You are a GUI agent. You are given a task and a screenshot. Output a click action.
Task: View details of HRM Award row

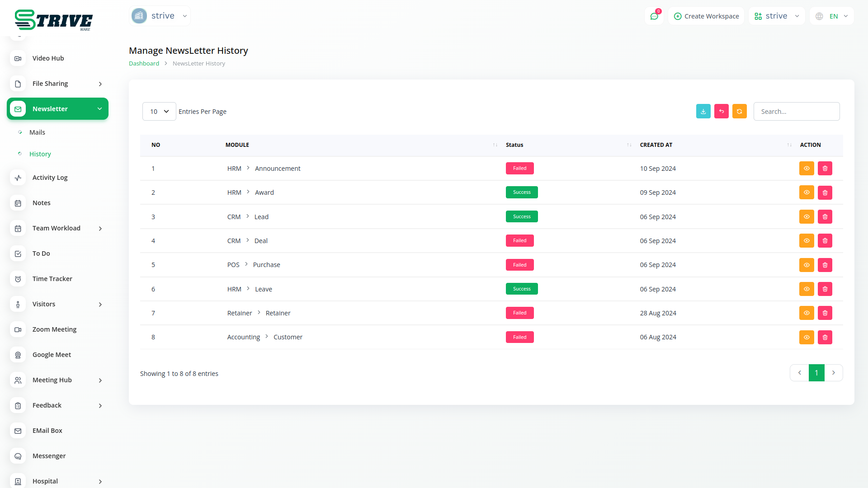[806, 192]
